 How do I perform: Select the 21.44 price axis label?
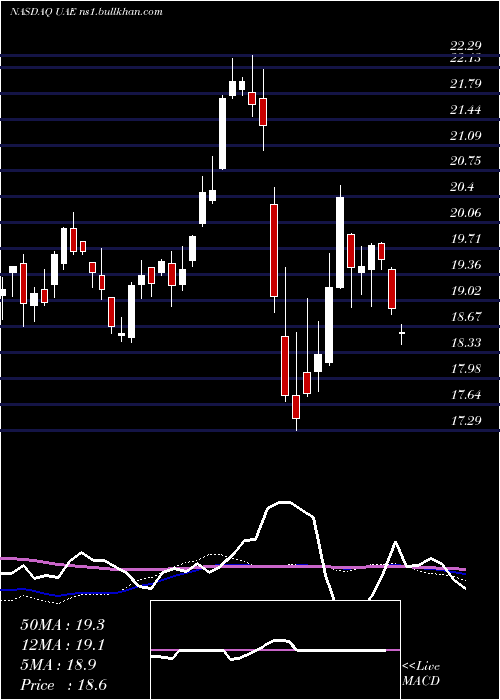point(466,109)
